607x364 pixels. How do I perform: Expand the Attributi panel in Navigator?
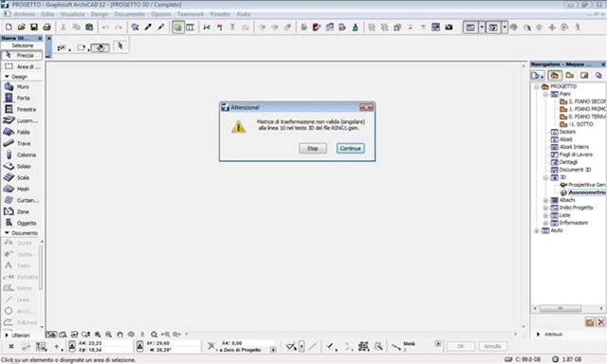tap(538, 334)
